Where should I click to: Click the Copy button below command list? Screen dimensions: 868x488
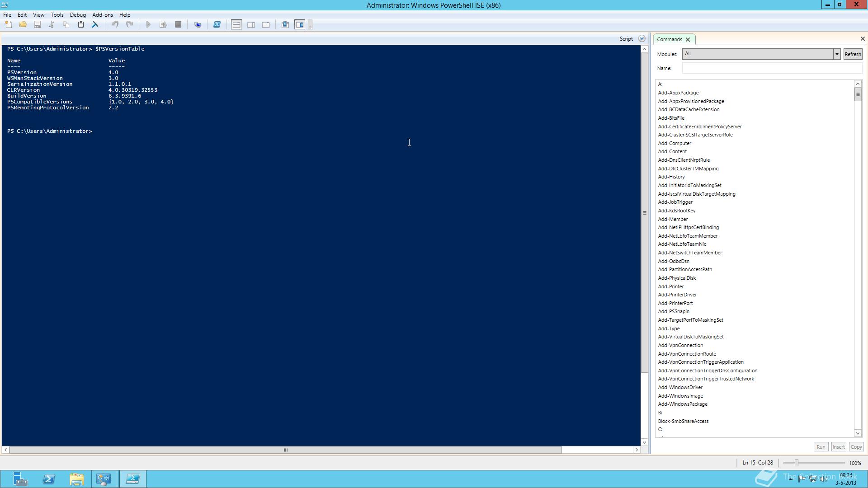pos(856,447)
